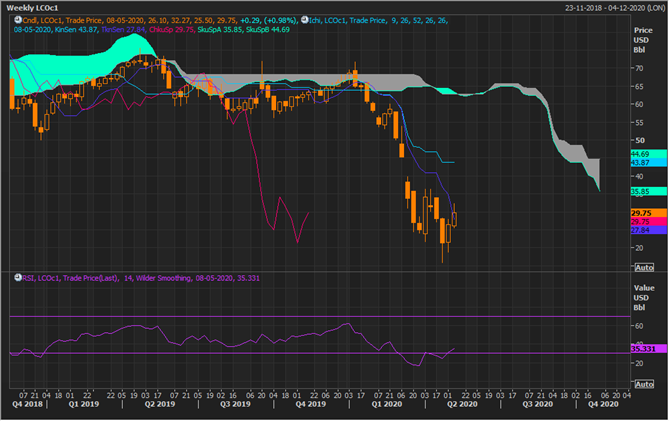Click the RSI series icon in lower pane
The height and width of the screenshot is (421, 669).
[x=18, y=278]
